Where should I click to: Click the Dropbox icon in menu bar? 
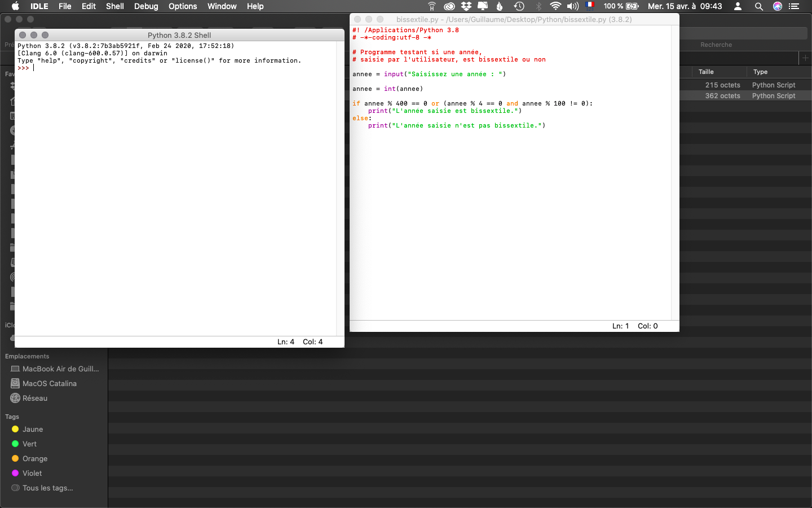466,6
